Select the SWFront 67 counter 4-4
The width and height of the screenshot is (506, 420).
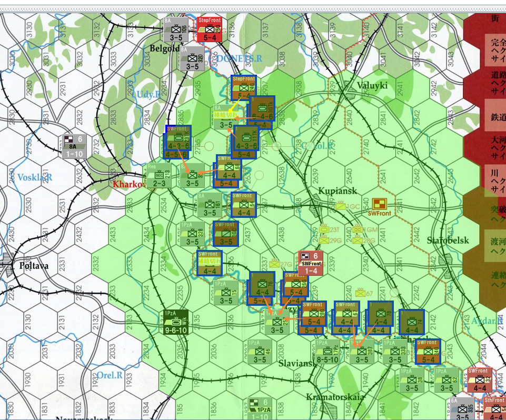[347, 314]
